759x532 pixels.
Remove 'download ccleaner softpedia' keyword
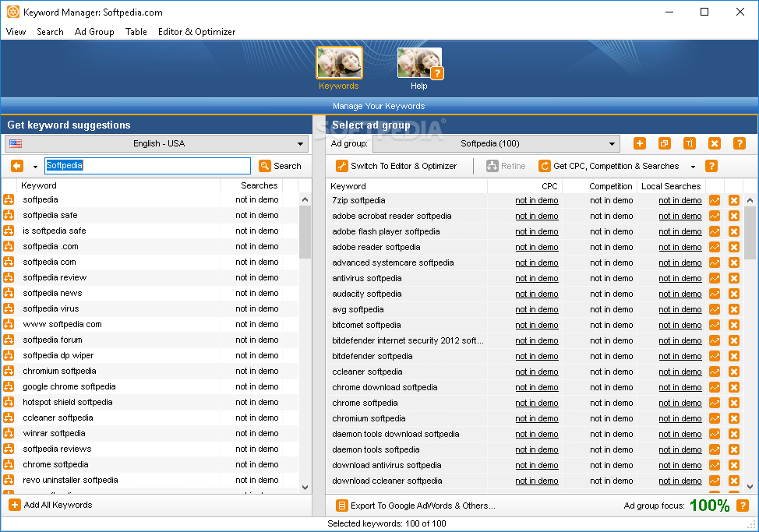point(734,481)
